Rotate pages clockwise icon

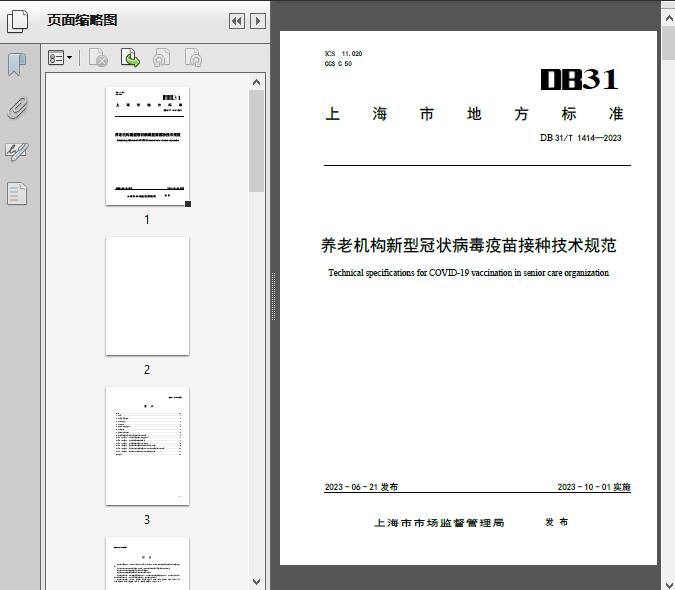pos(193,58)
